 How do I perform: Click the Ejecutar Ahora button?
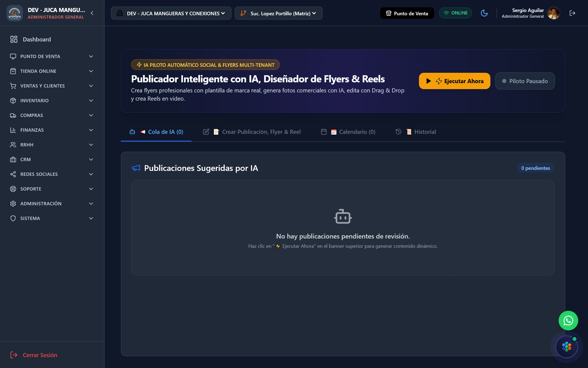pos(455,81)
